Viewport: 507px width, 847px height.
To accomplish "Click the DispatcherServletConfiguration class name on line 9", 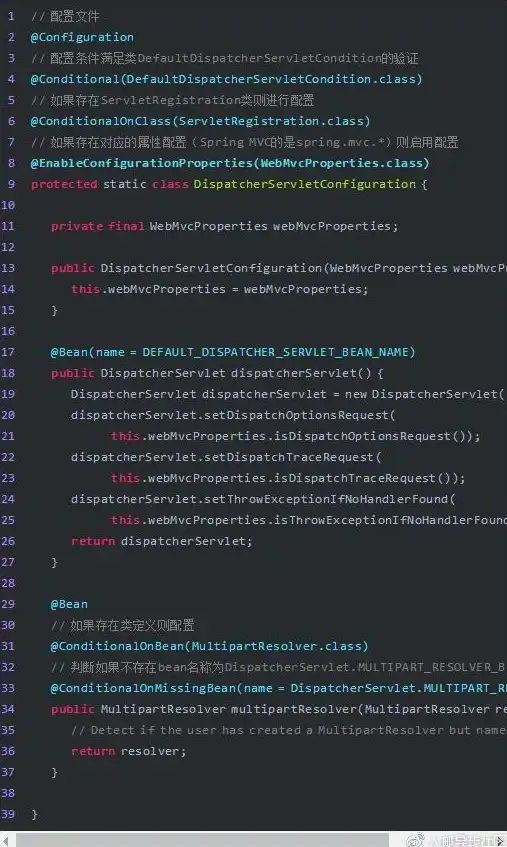I will 305,184.
